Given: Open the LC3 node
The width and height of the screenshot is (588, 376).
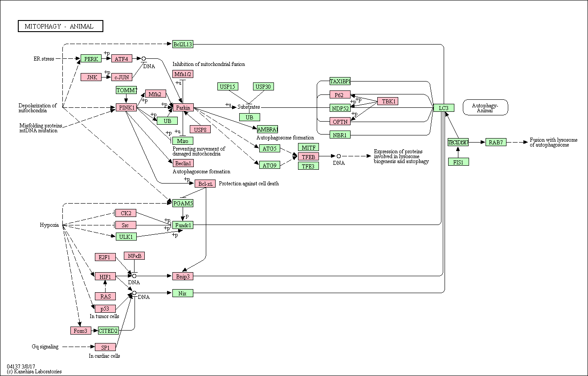Looking at the screenshot, I should point(444,107).
